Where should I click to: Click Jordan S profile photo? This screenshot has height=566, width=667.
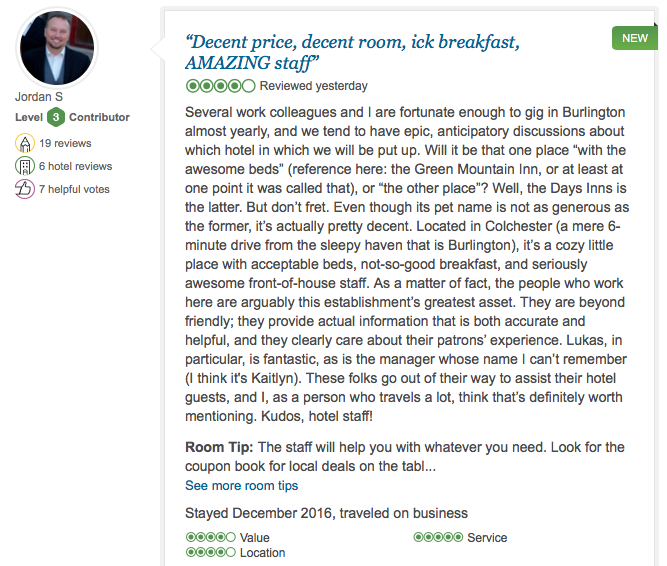pyautogui.click(x=57, y=48)
